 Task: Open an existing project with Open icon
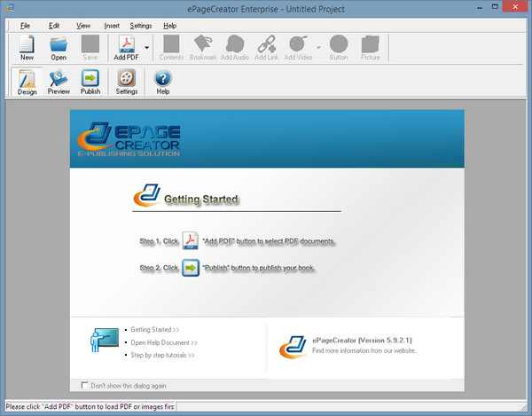(59, 47)
